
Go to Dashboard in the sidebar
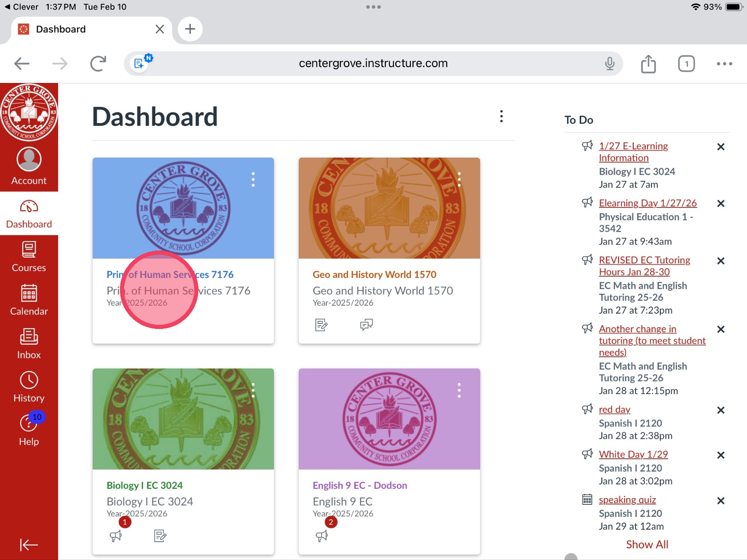tap(29, 214)
